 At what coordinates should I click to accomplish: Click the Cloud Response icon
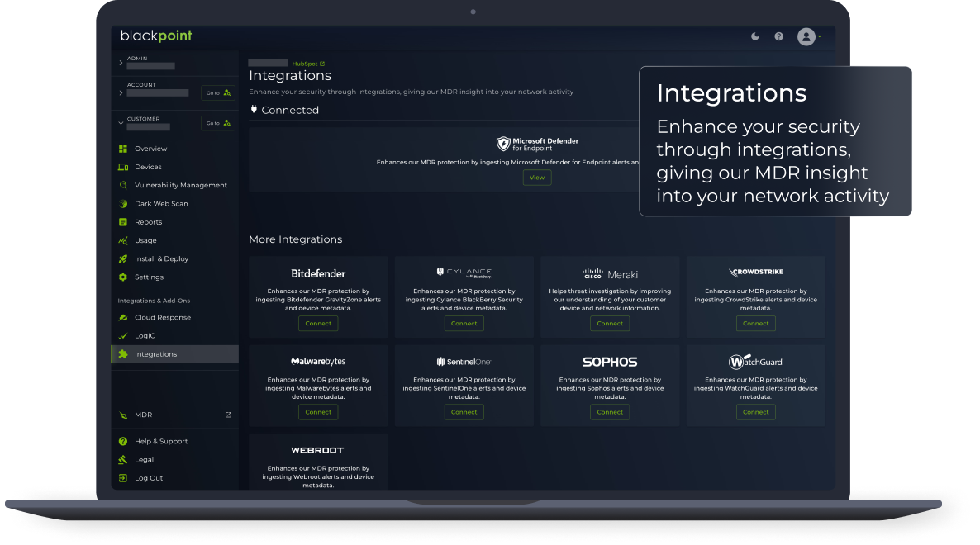point(123,317)
